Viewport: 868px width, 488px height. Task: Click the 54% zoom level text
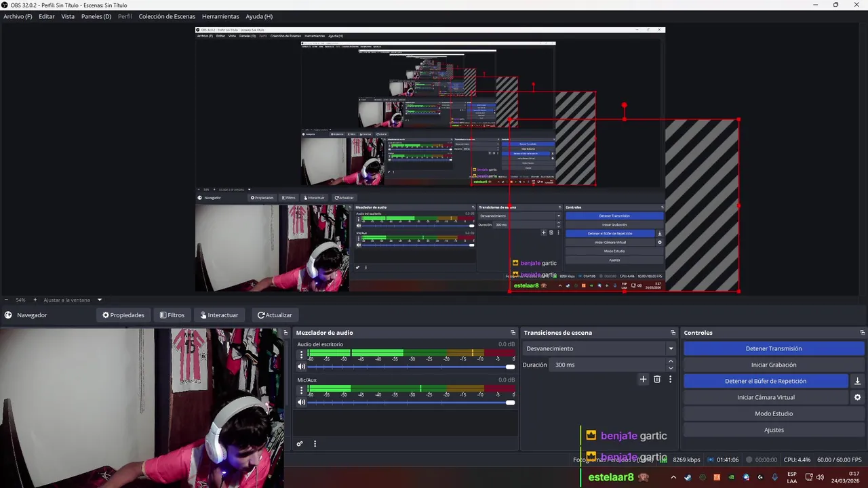click(x=20, y=300)
